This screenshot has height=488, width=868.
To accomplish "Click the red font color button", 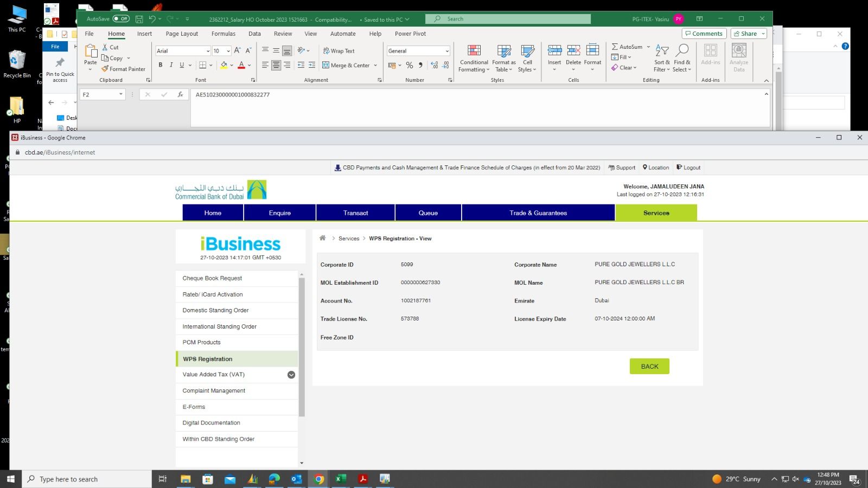I will (x=241, y=65).
